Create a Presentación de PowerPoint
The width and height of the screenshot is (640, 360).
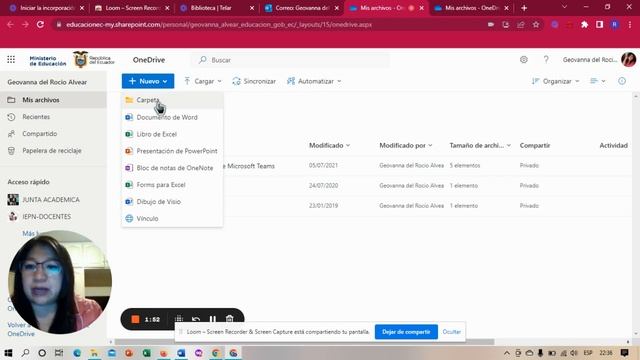tap(172, 151)
